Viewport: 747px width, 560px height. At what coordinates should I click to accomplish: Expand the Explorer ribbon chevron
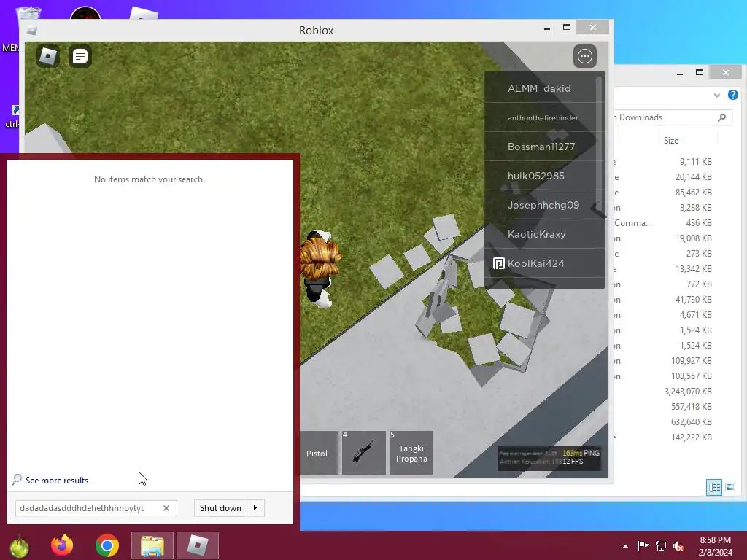(x=716, y=96)
